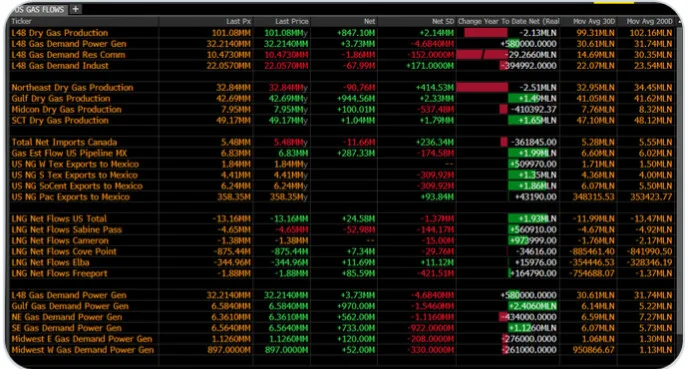Select the LNG Net Flows Cameron ticker

pos(60,241)
